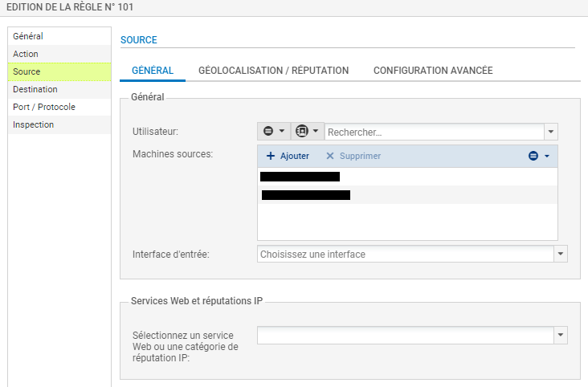The height and width of the screenshot is (387, 588).
Task: Switch to GÉOLOCALISATION / RÉPUTATION tab
Action: [x=273, y=71]
